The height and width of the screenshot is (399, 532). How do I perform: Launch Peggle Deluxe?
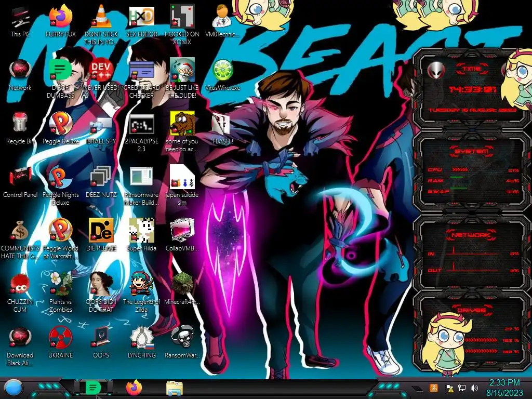click(60, 128)
